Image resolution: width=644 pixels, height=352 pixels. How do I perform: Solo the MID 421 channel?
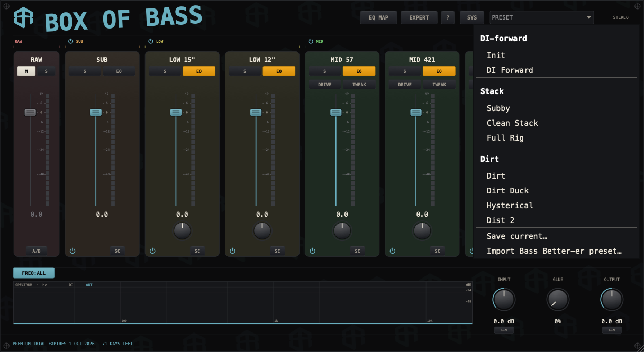pyautogui.click(x=405, y=71)
